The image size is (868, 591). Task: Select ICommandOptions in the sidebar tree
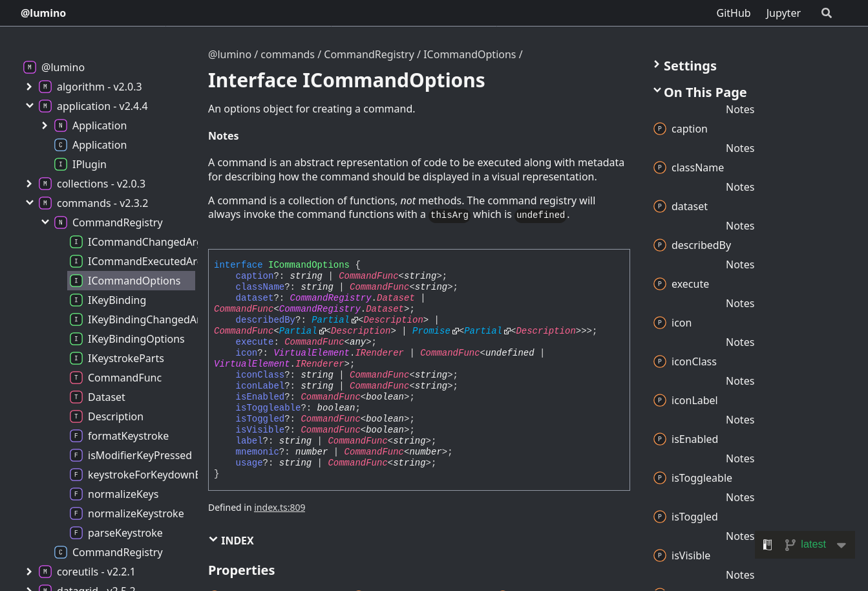pyautogui.click(x=131, y=281)
